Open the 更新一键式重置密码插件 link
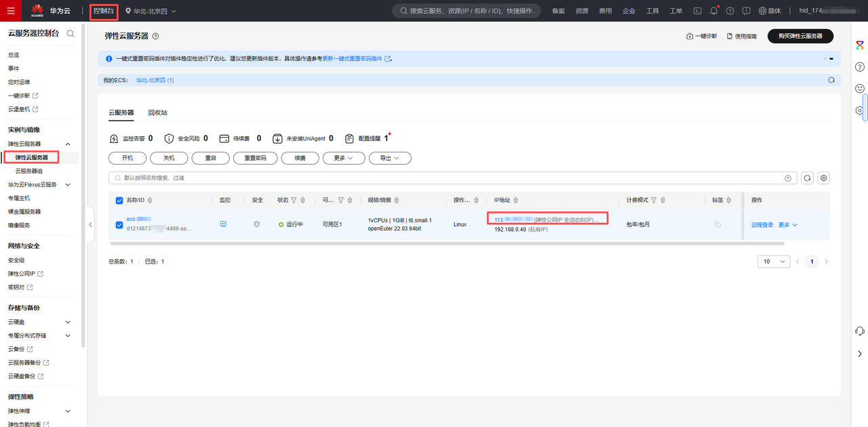Image resolution: width=868 pixels, height=427 pixels. point(357,59)
